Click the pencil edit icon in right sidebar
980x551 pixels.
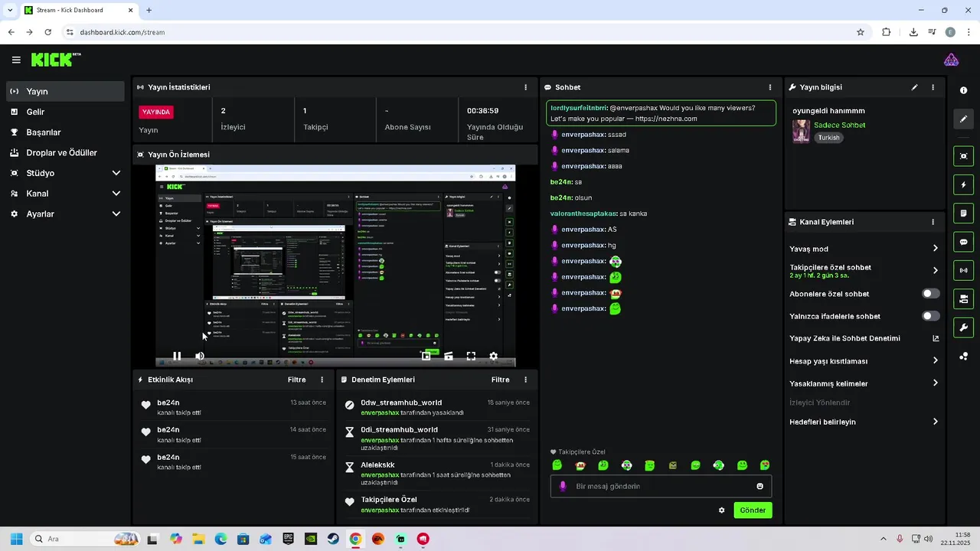point(963,119)
